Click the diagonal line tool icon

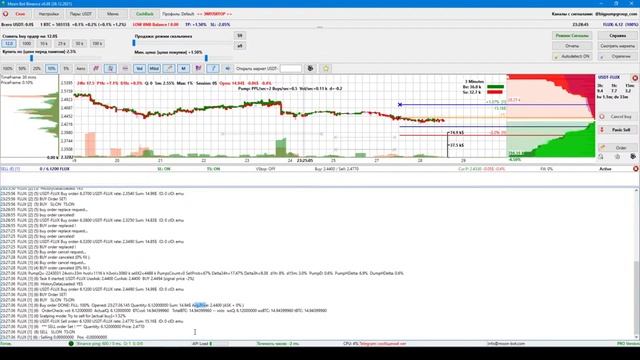pos(169,69)
